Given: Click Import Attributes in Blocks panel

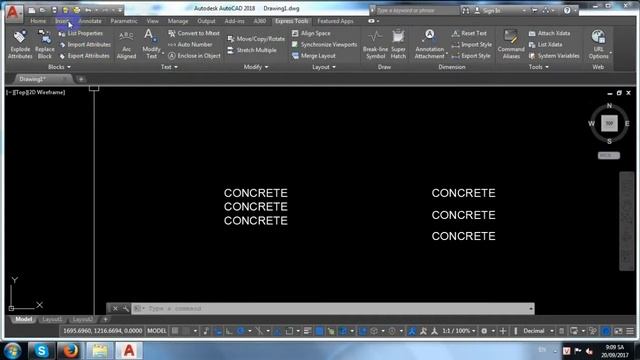Looking at the screenshot, I should pos(84,44).
